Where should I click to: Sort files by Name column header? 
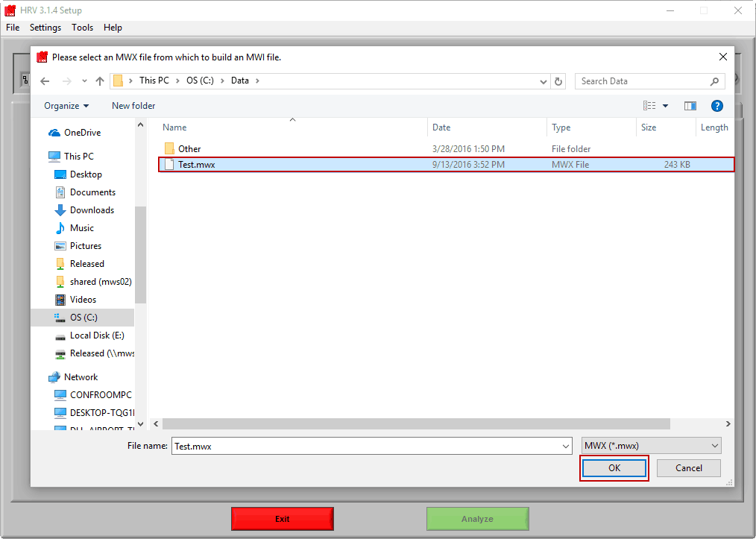(x=174, y=127)
